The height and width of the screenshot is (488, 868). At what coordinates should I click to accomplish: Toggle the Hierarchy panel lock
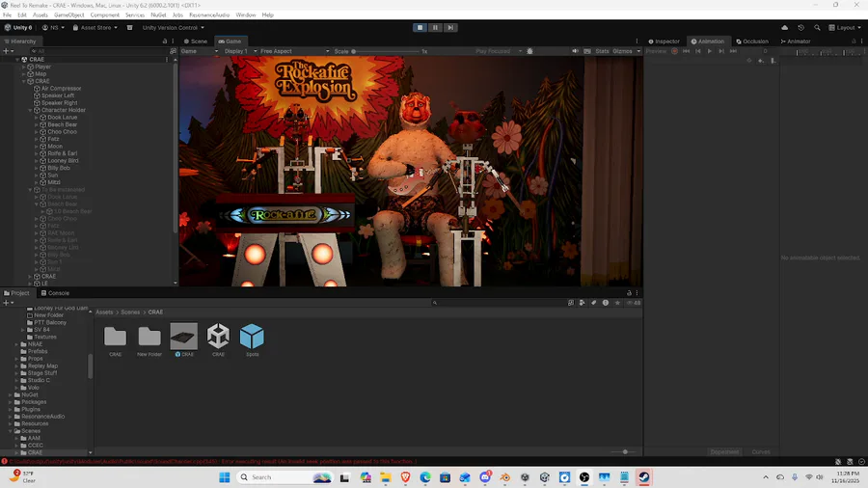click(x=164, y=41)
